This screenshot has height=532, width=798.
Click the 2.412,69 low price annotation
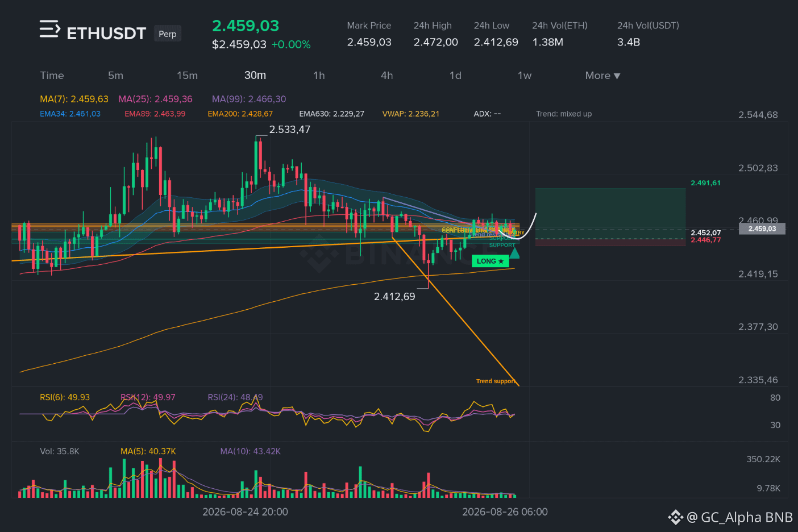point(394,297)
